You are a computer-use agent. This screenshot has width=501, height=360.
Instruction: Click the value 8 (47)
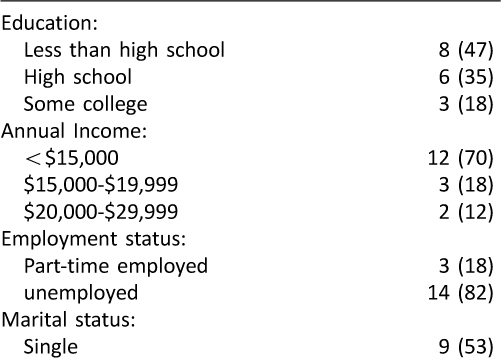point(466,50)
